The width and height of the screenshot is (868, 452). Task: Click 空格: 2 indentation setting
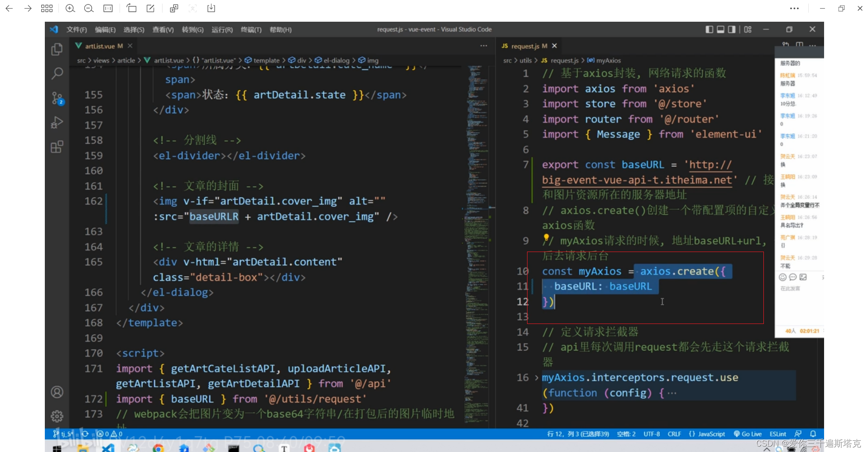pos(626,434)
